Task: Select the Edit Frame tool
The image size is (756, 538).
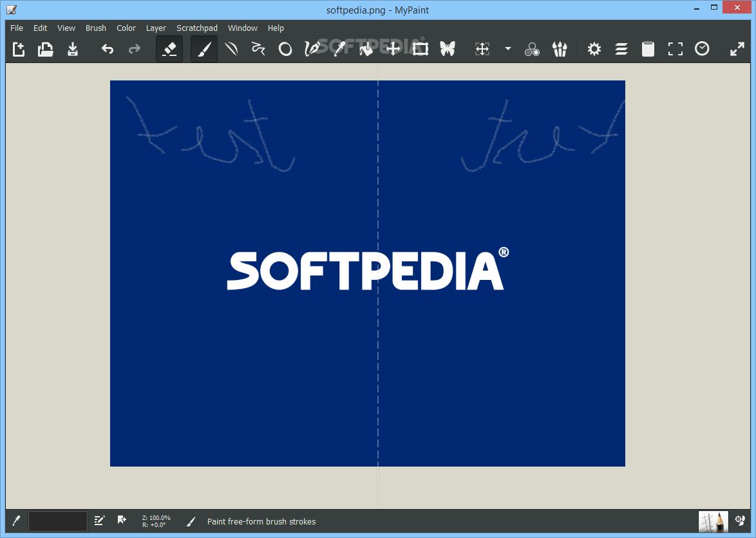Action: (x=421, y=49)
